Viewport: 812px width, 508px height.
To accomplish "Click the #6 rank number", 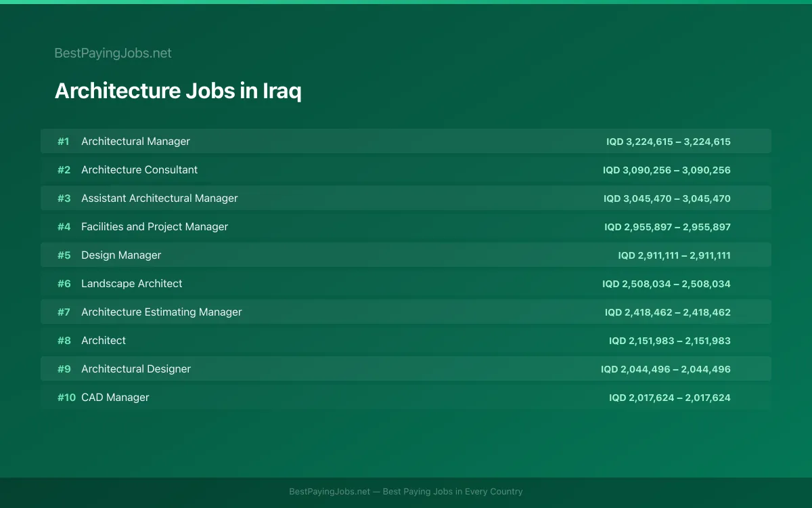I will (64, 284).
